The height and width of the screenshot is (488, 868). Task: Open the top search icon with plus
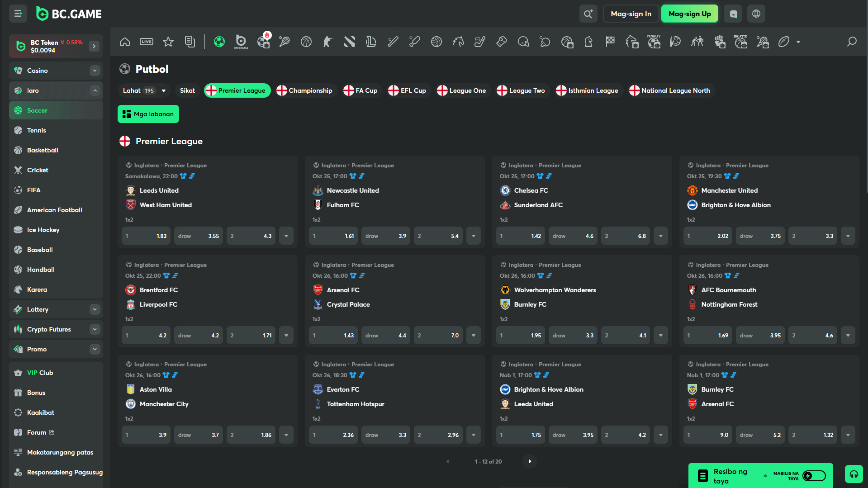[588, 14]
